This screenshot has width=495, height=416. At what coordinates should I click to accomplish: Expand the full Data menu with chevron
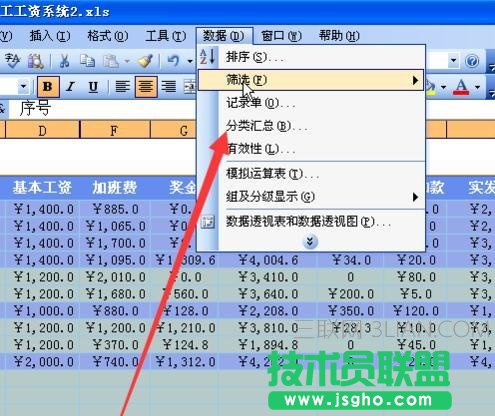[x=310, y=242]
